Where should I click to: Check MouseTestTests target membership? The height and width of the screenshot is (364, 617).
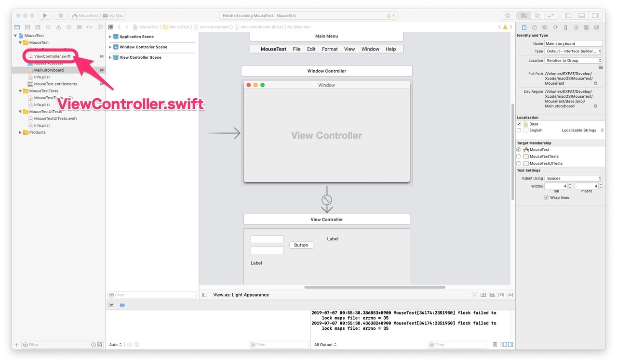pos(519,156)
